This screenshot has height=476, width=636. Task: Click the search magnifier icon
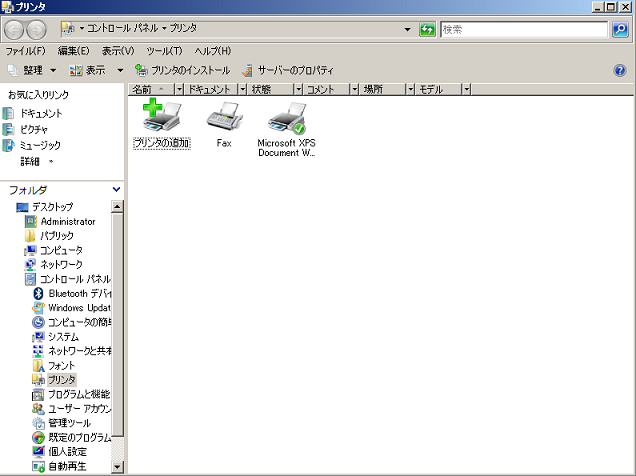(x=620, y=30)
